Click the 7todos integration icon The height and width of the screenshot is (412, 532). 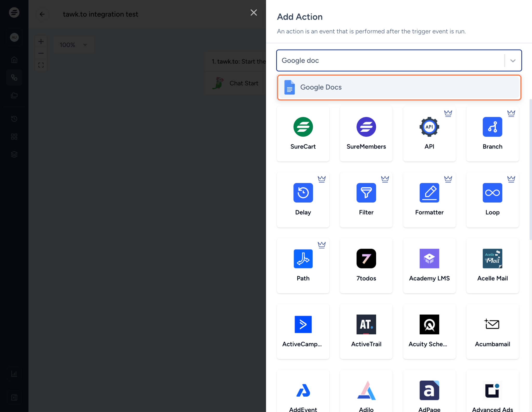(x=366, y=258)
